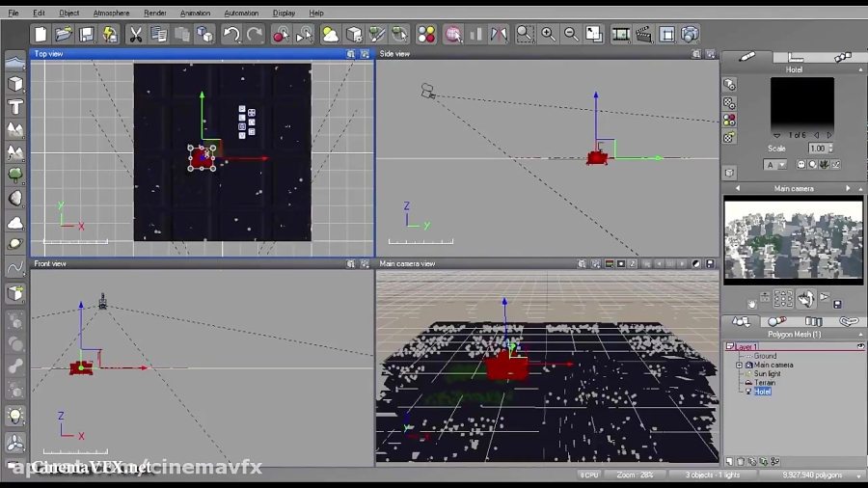Toggle Layer 1 visibility eye icon
The height and width of the screenshot is (488, 868).
(x=859, y=346)
